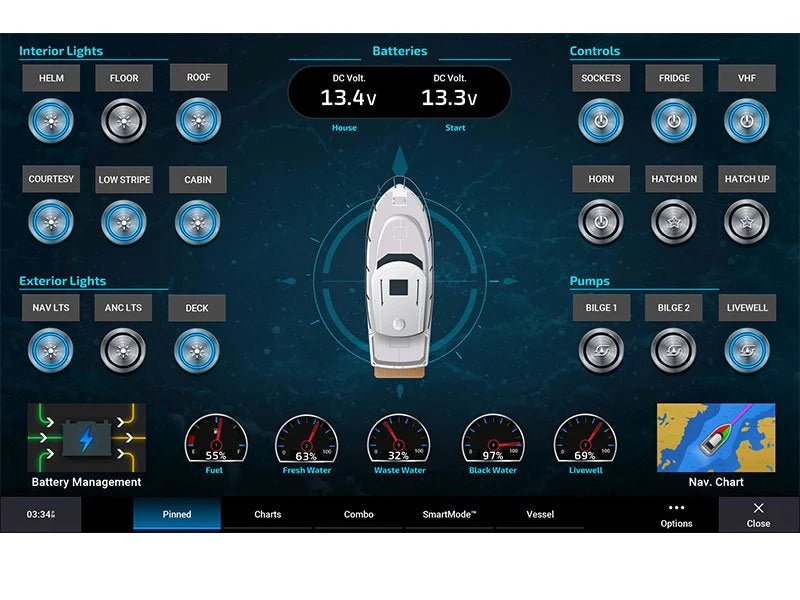Activate the Bilge 1 pump
The height and width of the screenshot is (600, 800).
point(600,350)
